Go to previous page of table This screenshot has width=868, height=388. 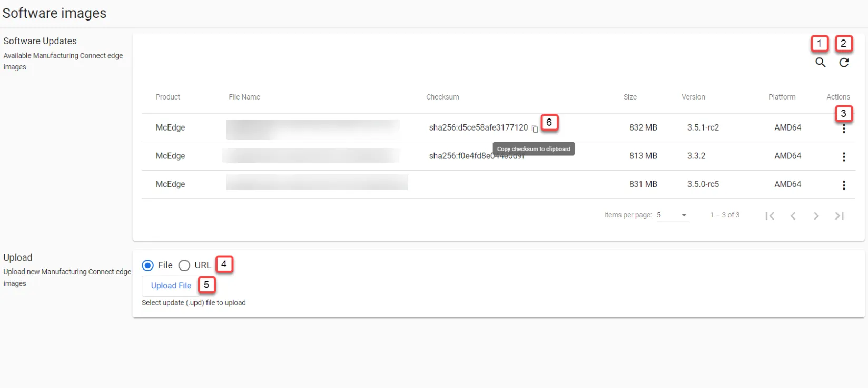click(793, 216)
